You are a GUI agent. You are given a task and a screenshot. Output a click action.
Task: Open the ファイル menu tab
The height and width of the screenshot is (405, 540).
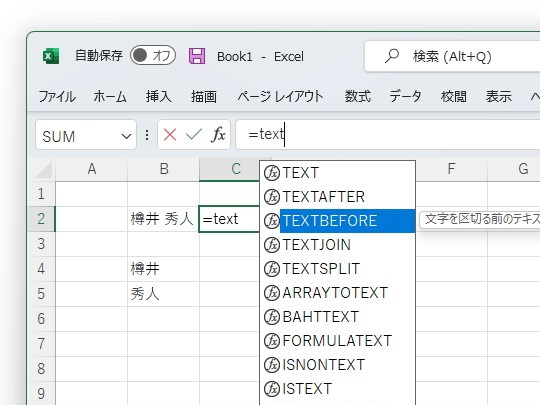57,96
